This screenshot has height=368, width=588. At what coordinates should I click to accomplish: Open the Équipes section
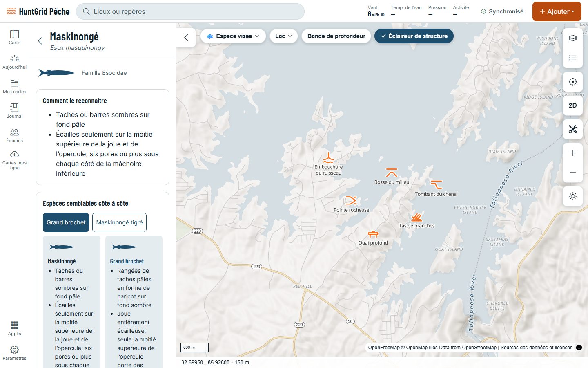click(14, 135)
